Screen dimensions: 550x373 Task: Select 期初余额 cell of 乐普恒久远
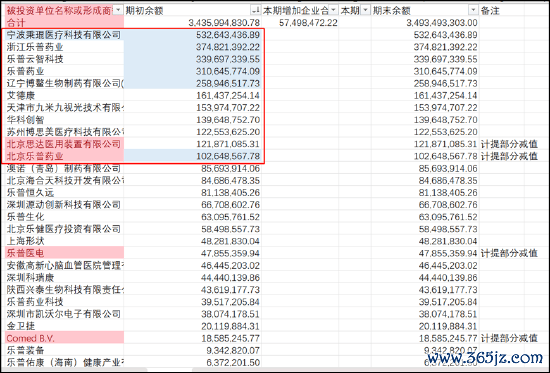point(193,193)
